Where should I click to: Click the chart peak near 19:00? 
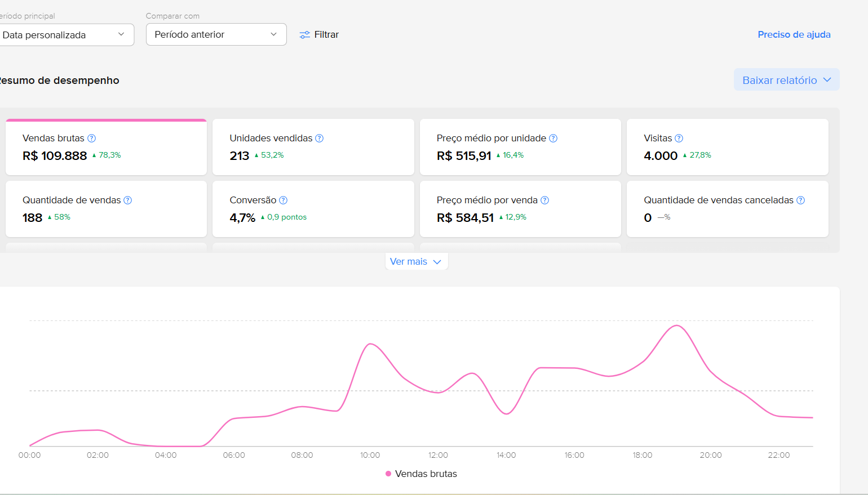pyautogui.click(x=676, y=326)
